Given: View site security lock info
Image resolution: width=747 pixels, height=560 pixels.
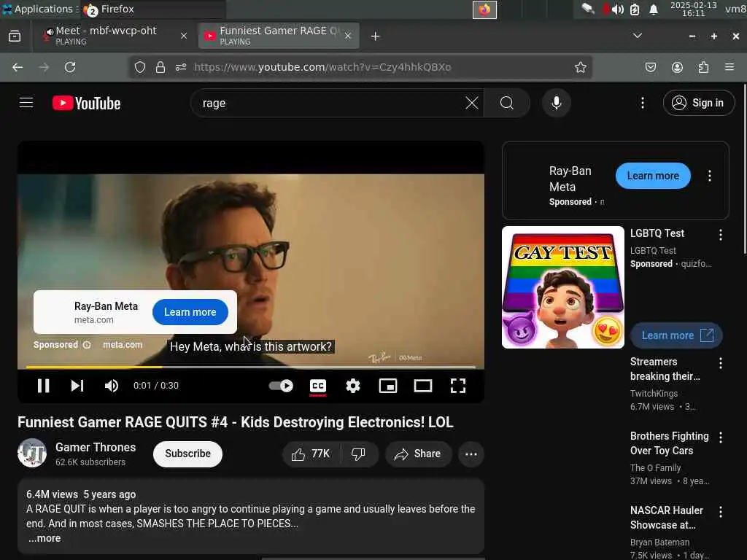Looking at the screenshot, I should [x=160, y=67].
